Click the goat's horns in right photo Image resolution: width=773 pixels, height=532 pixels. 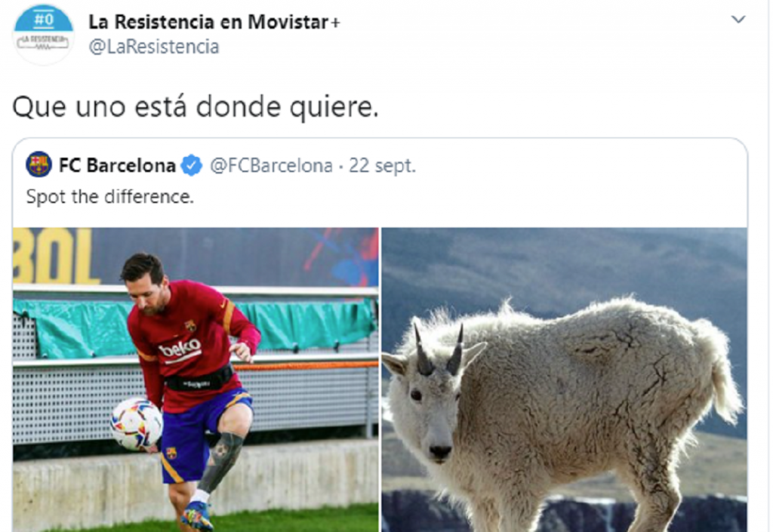[x=439, y=349]
